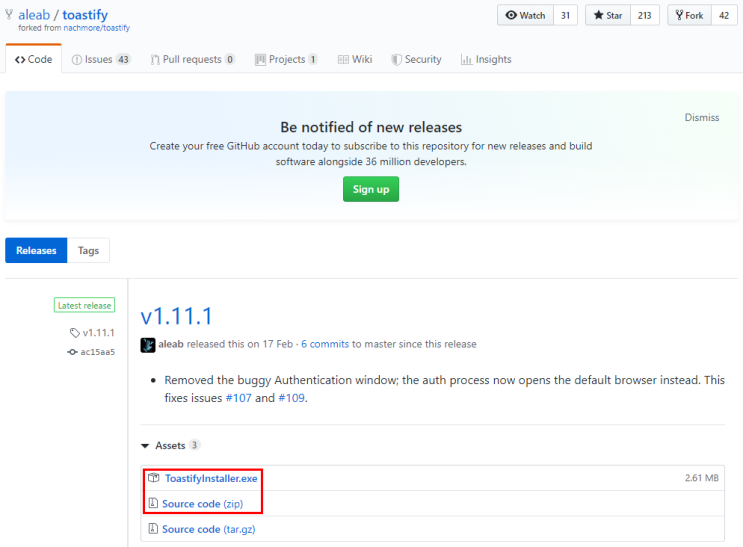Go to nachmore/toastify parent repository

(x=97, y=28)
